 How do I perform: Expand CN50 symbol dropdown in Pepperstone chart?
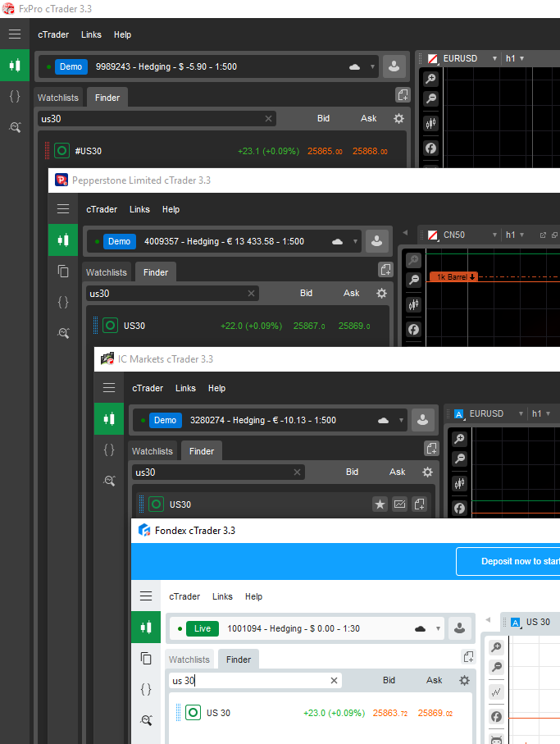494,235
